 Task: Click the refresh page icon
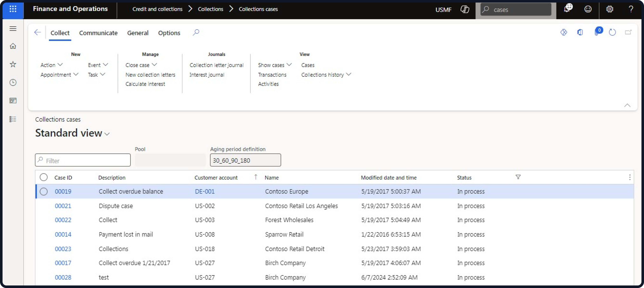(x=612, y=32)
